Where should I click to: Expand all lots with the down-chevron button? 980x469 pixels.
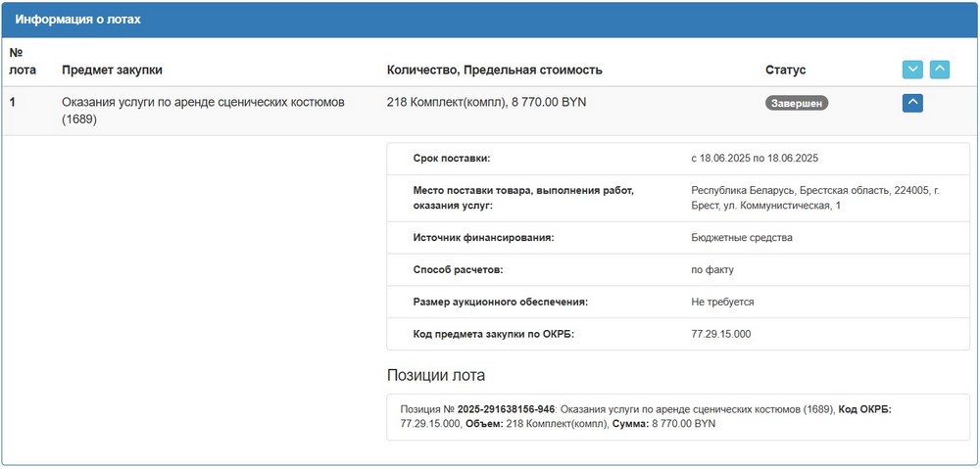tap(912, 70)
